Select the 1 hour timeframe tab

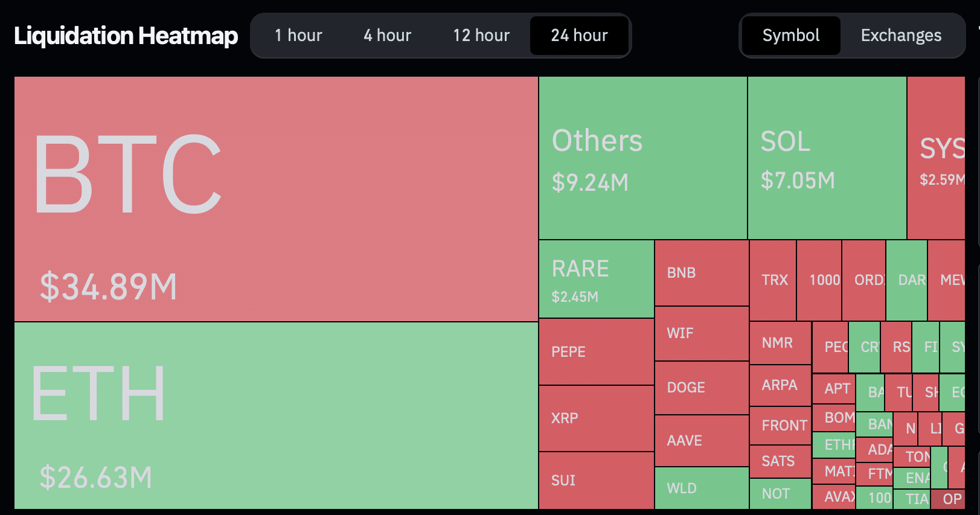tap(298, 36)
